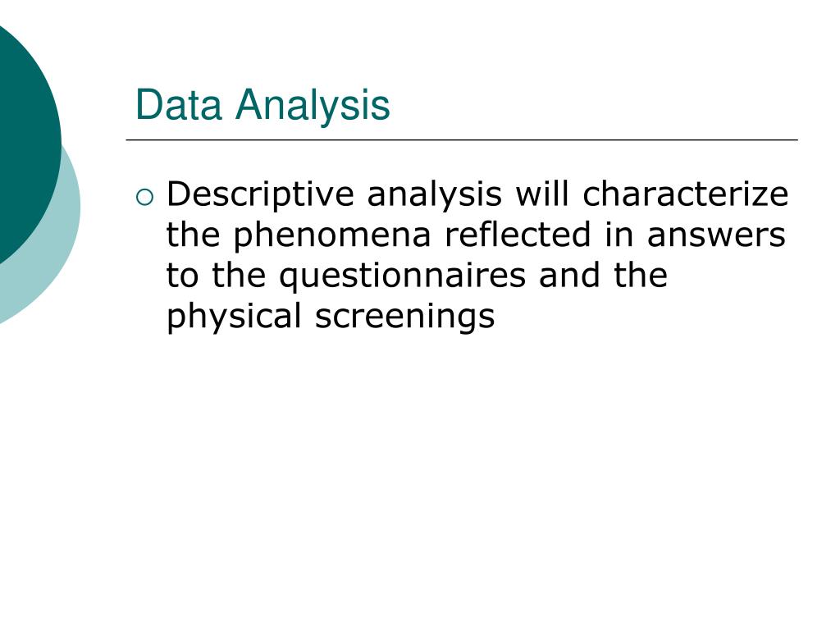Click the word 'phenomena' in the second line
The image size is (840, 630).
point(332,235)
